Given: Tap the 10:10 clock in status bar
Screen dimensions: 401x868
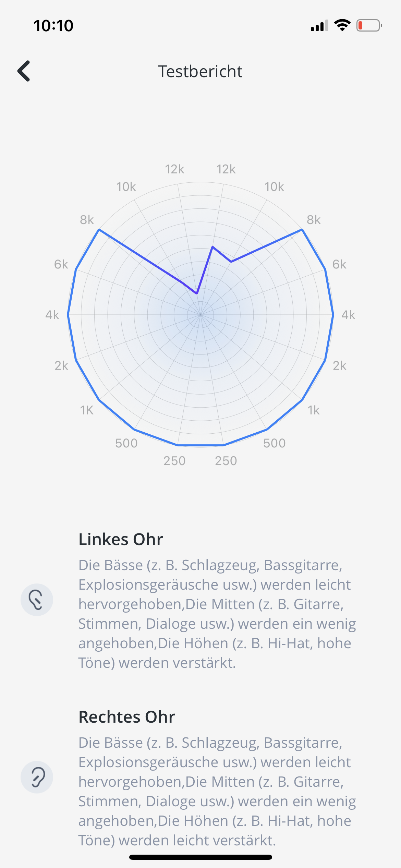Looking at the screenshot, I should [53, 26].
